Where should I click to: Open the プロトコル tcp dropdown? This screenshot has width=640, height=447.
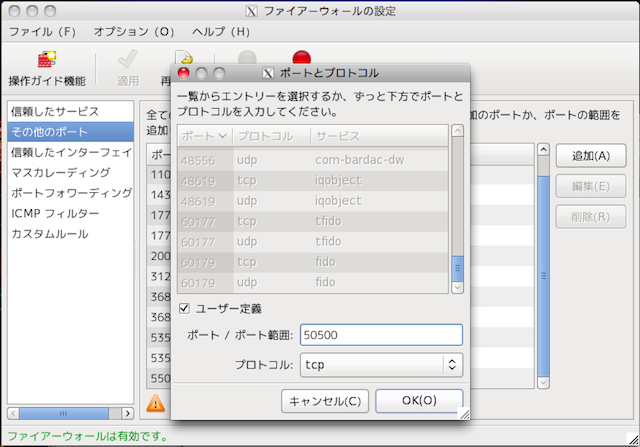[380, 365]
